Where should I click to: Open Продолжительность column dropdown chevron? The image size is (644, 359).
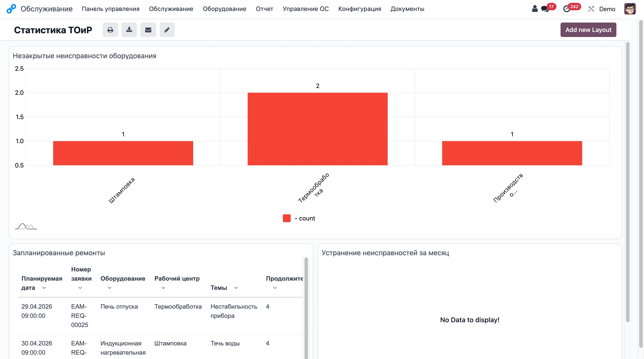point(275,288)
